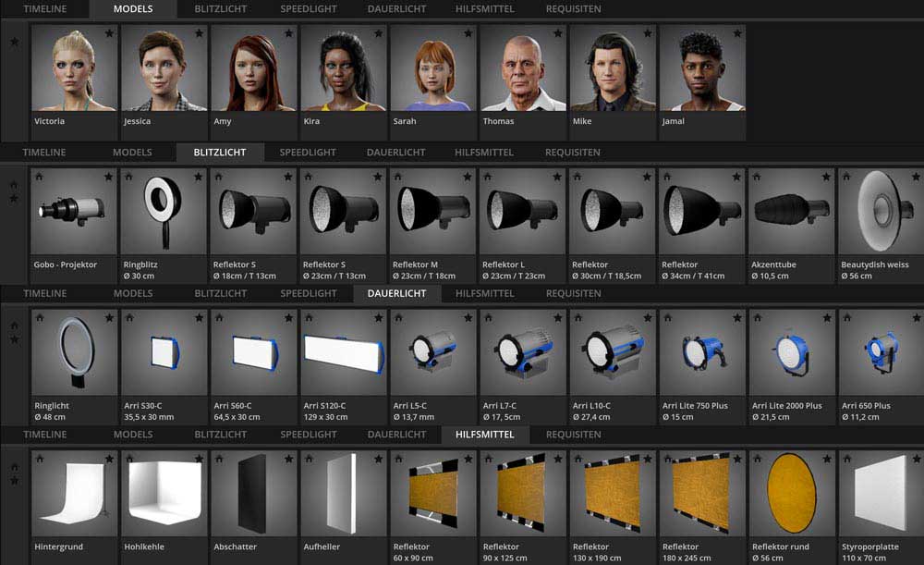This screenshot has height=565, width=924.
Task: Click studio icon on Ringlicht Ø 48 cm card
Action: [x=40, y=318]
